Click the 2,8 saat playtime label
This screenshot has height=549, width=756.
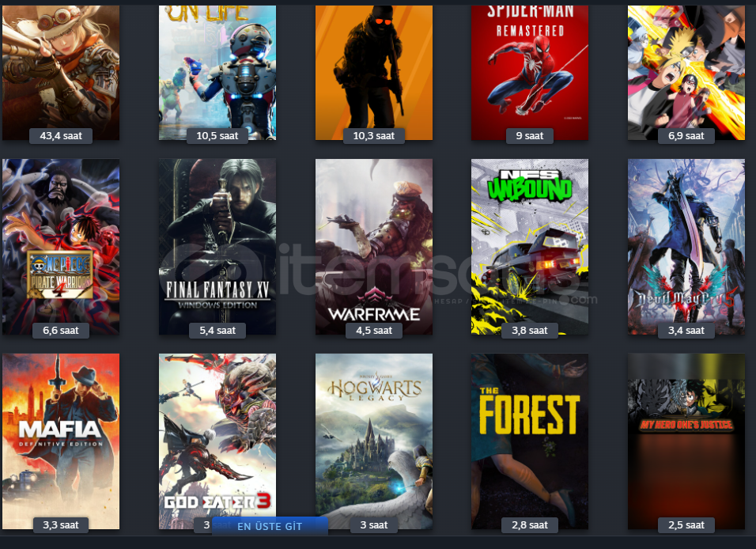coord(530,525)
